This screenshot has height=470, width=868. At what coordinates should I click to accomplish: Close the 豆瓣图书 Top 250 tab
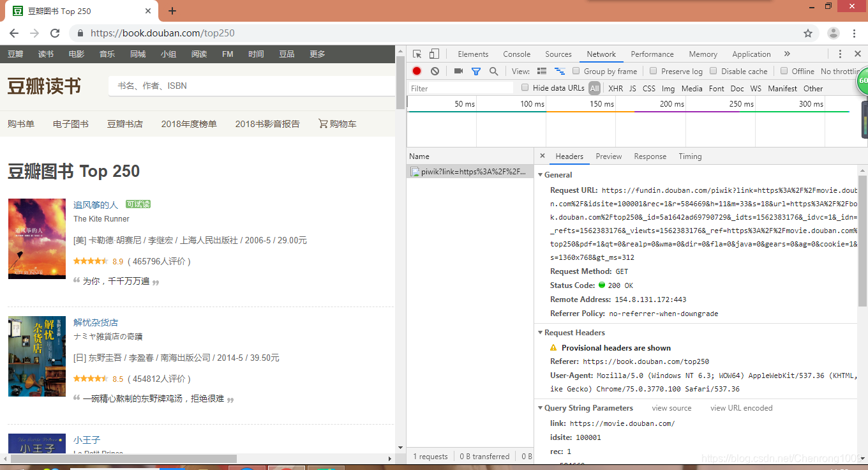coord(148,11)
